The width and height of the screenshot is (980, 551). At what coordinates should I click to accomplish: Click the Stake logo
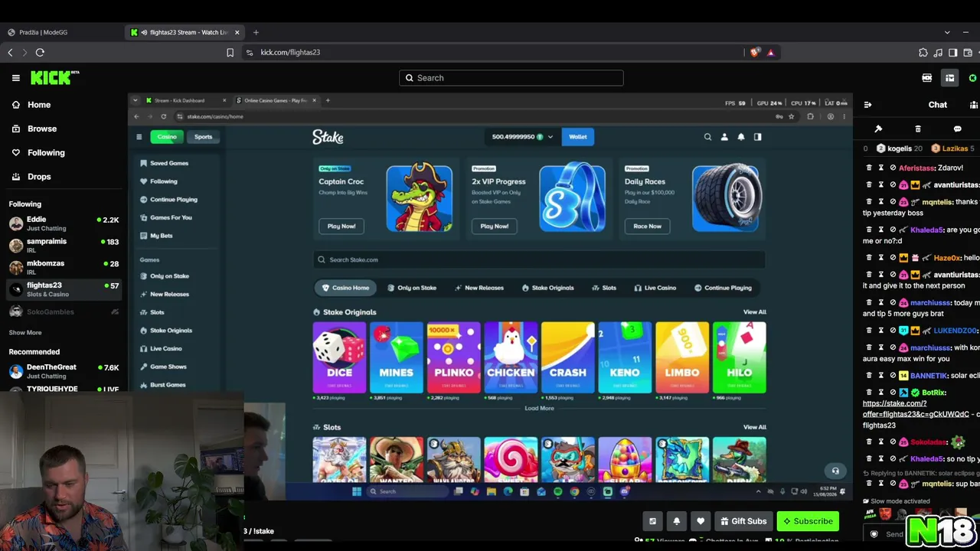point(328,137)
